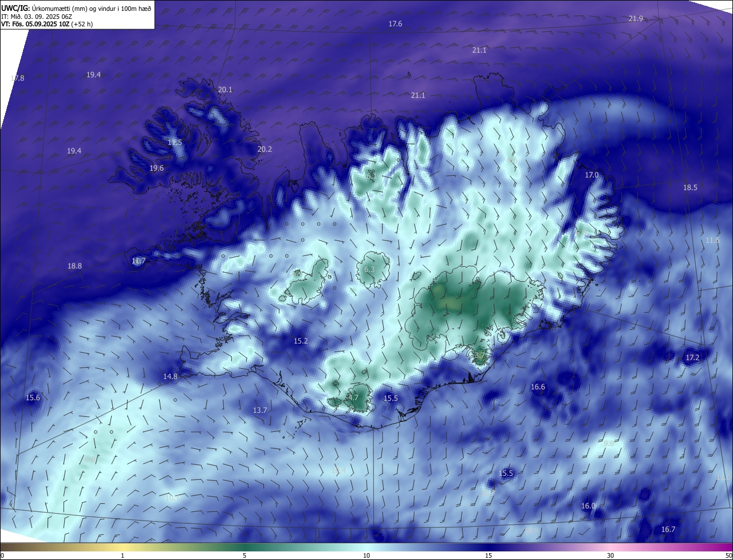This screenshot has height=560, width=733.
Task: Click the color scale label 1
Action: [123, 555]
